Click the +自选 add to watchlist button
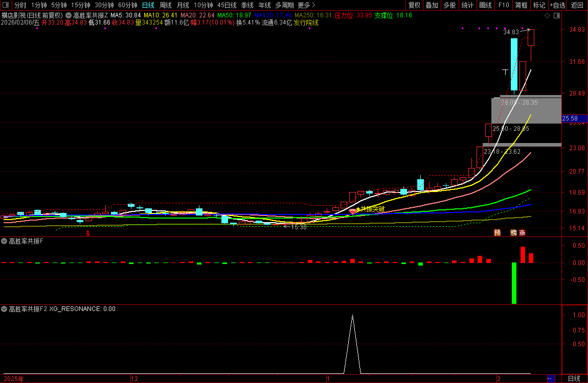Image resolution: width=588 pixels, height=383 pixels. tap(557, 5)
